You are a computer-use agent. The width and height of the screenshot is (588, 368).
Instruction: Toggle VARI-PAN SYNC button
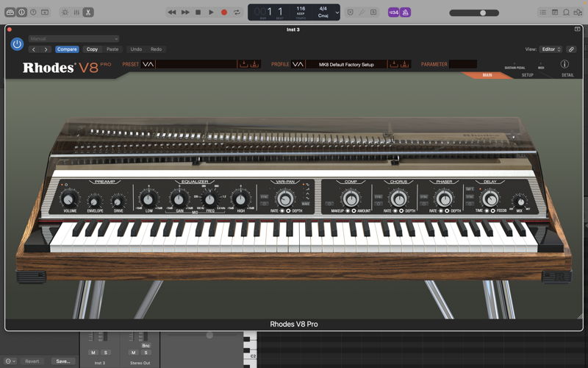[264, 197]
